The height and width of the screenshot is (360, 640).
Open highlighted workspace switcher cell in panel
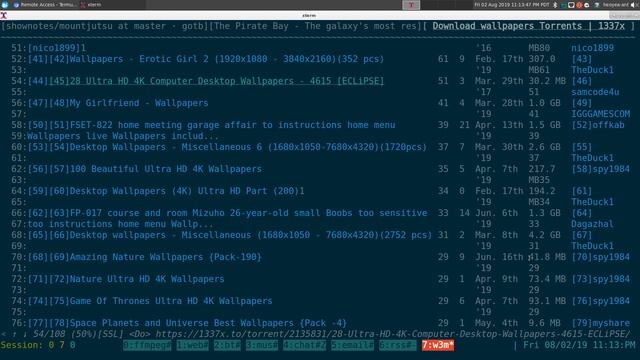411,5
